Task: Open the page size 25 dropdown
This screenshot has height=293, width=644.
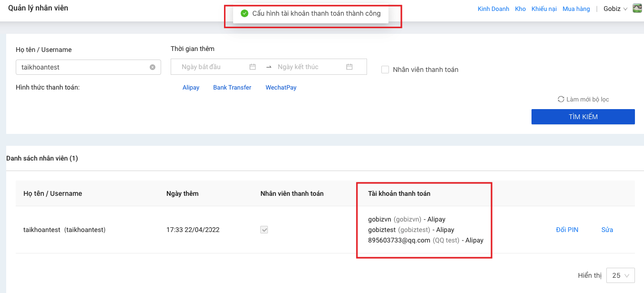Action: click(x=620, y=275)
